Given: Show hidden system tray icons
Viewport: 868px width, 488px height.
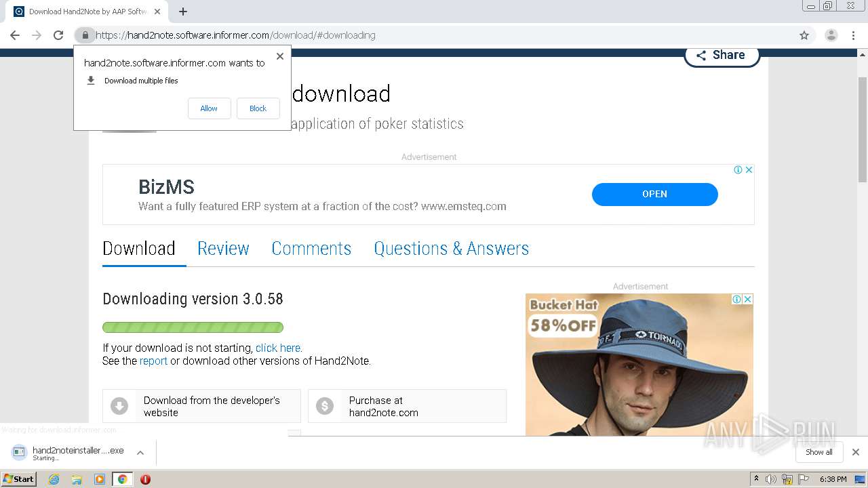Looking at the screenshot, I should point(756,479).
